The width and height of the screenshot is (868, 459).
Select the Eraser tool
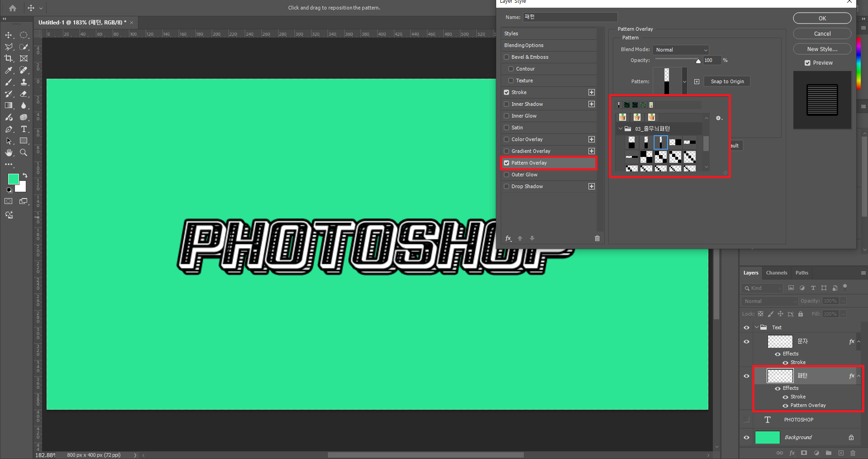[24, 94]
